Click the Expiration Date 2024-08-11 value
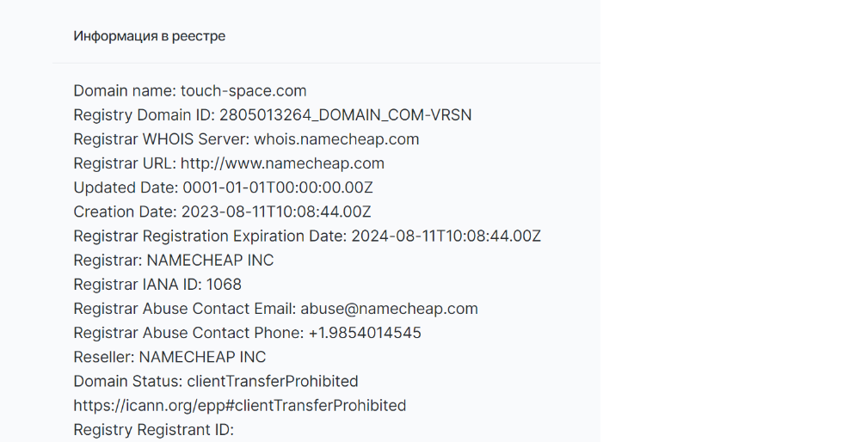This screenshot has height=442, width=868. point(446,236)
